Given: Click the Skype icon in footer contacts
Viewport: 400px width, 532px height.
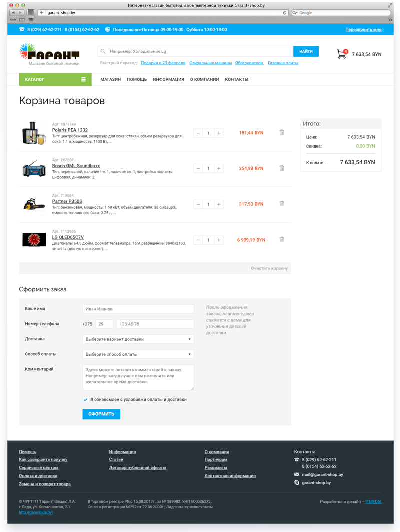Looking at the screenshot, I should (297, 483).
